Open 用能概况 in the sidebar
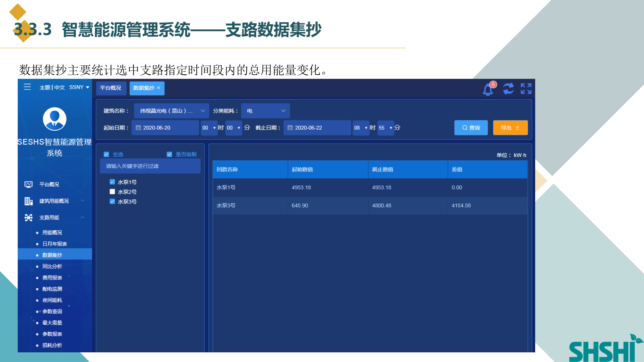 click(52, 232)
